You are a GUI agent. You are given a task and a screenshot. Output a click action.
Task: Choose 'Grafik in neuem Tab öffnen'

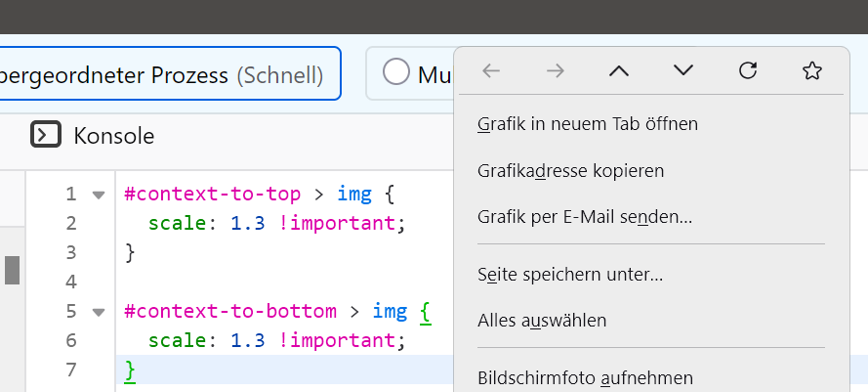click(x=588, y=124)
